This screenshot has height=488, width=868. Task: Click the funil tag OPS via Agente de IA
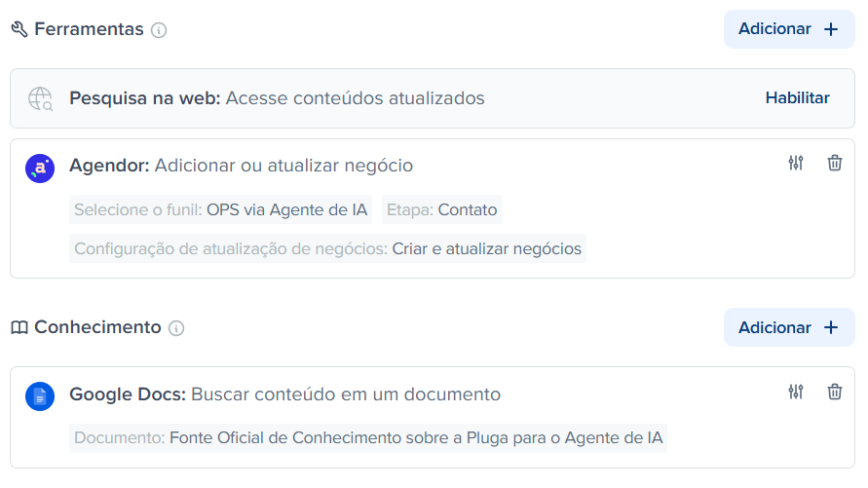(x=220, y=209)
